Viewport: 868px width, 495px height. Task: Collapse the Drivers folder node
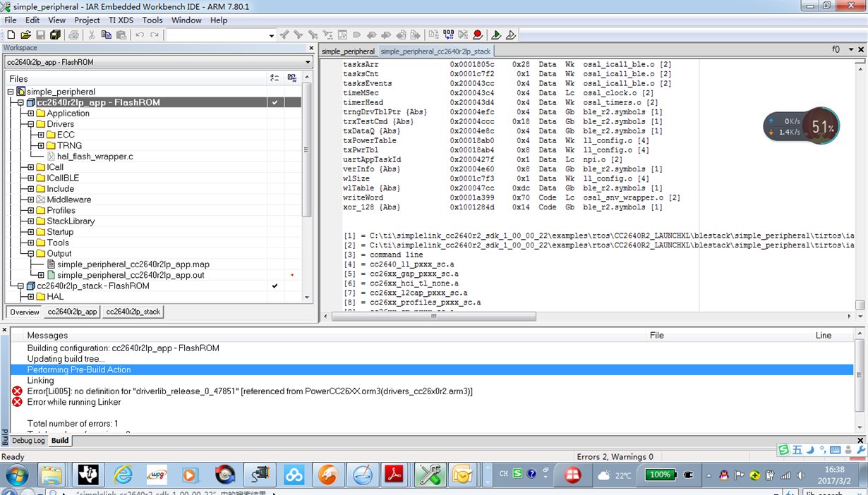pyautogui.click(x=31, y=124)
